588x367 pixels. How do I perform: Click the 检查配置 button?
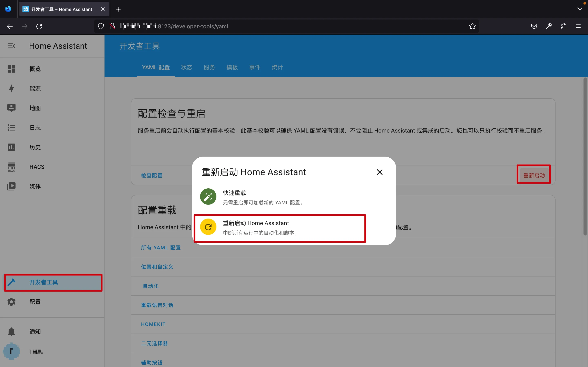pos(152,175)
